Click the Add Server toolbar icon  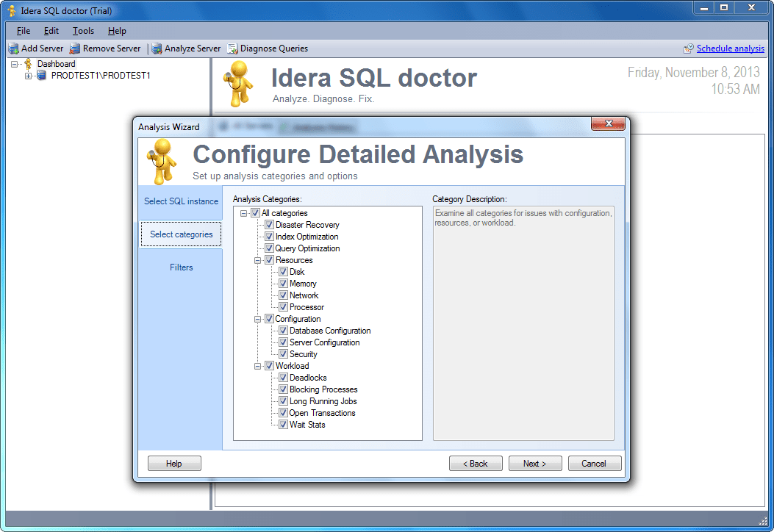[12, 48]
